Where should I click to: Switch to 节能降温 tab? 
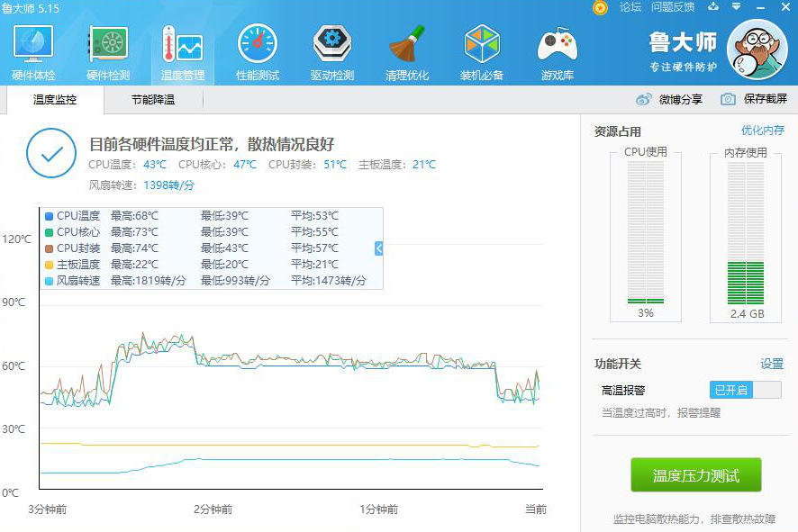[x=153, y=100]
